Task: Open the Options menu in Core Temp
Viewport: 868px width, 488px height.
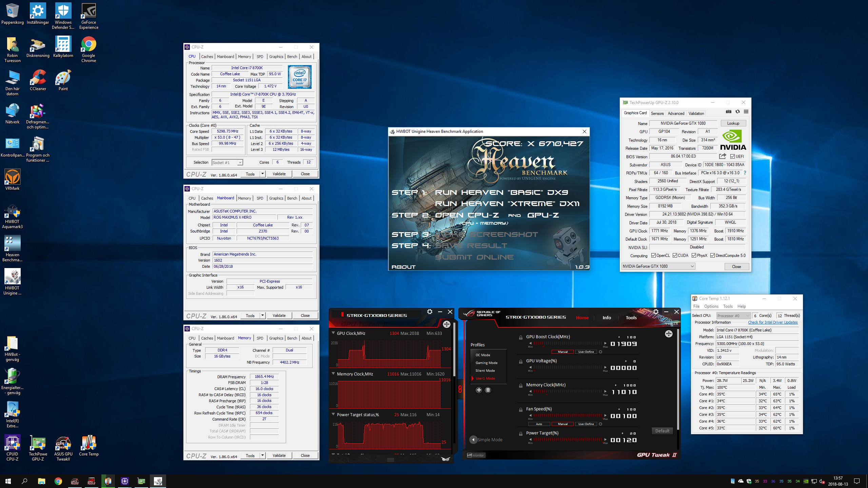Action: [711, 306]
